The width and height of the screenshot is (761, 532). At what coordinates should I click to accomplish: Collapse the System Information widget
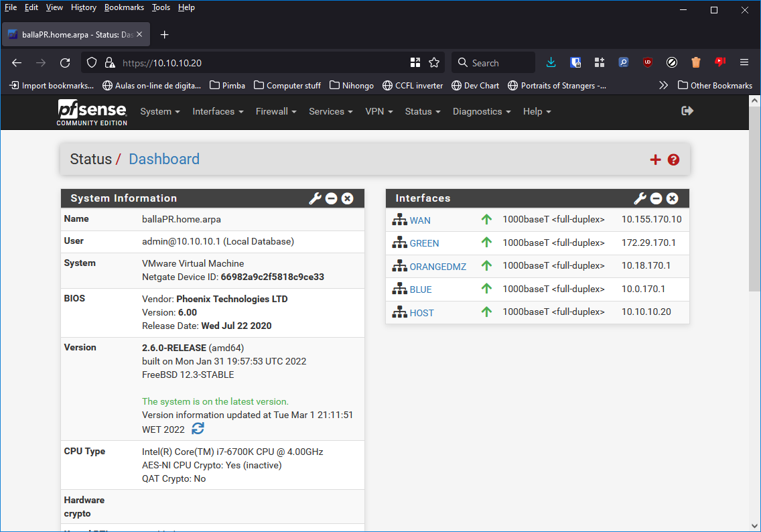click(331, 198)
